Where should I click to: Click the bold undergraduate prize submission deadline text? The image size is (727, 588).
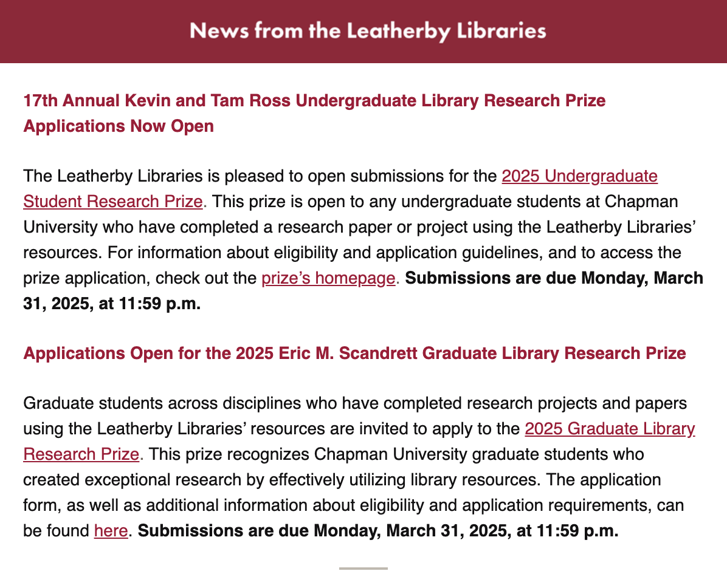pyautogui.click(x=553, y=279)
